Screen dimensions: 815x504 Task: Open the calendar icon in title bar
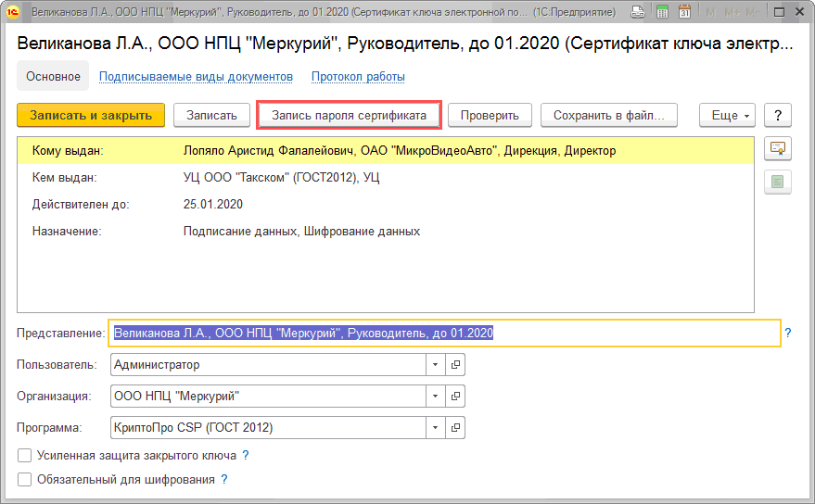[684, 12]
